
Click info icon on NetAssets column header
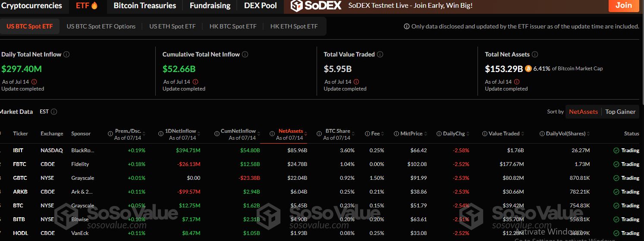click(x=272, y=134)
